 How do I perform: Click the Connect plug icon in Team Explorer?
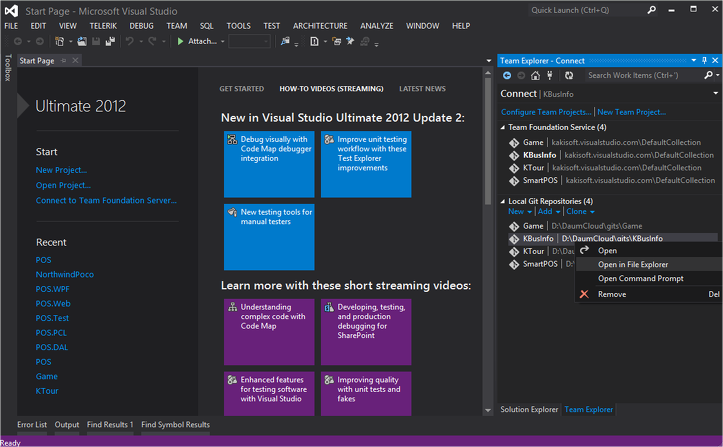click(x=550, y=75)
